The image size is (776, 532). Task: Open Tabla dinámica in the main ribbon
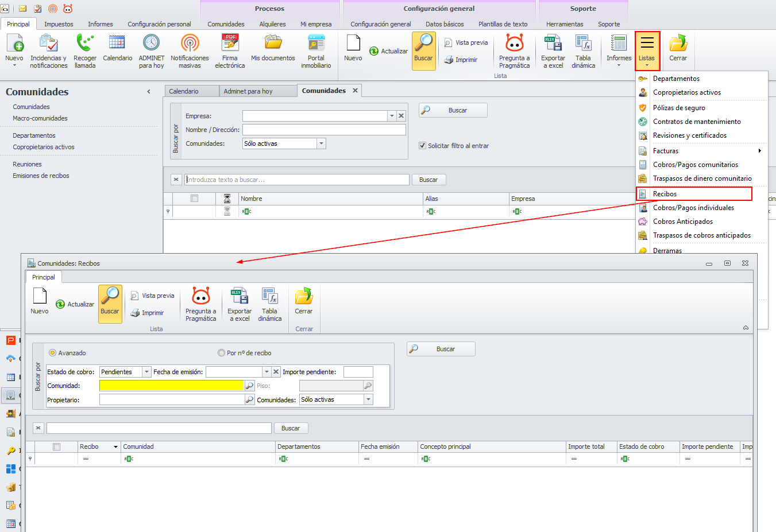pyautogui.click(x=584, y=51)
